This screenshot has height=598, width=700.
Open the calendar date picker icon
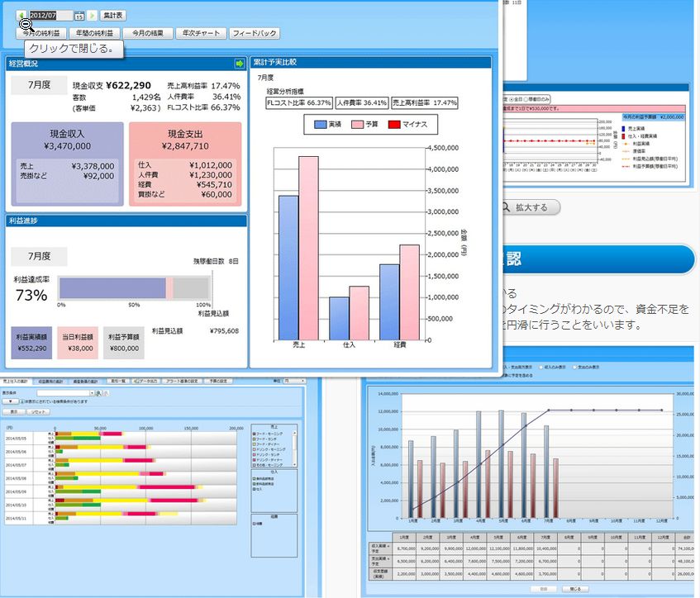(79, 15)
